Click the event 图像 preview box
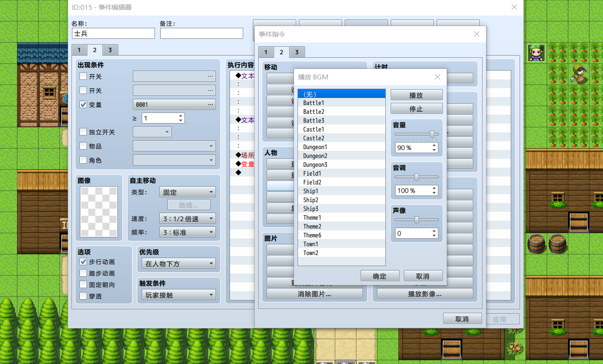Screen dimensions: 603x364 [99, 213]
